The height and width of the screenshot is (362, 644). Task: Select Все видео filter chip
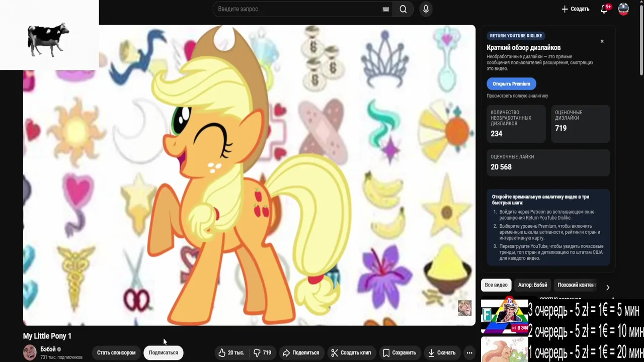click(x=496, y=285)
